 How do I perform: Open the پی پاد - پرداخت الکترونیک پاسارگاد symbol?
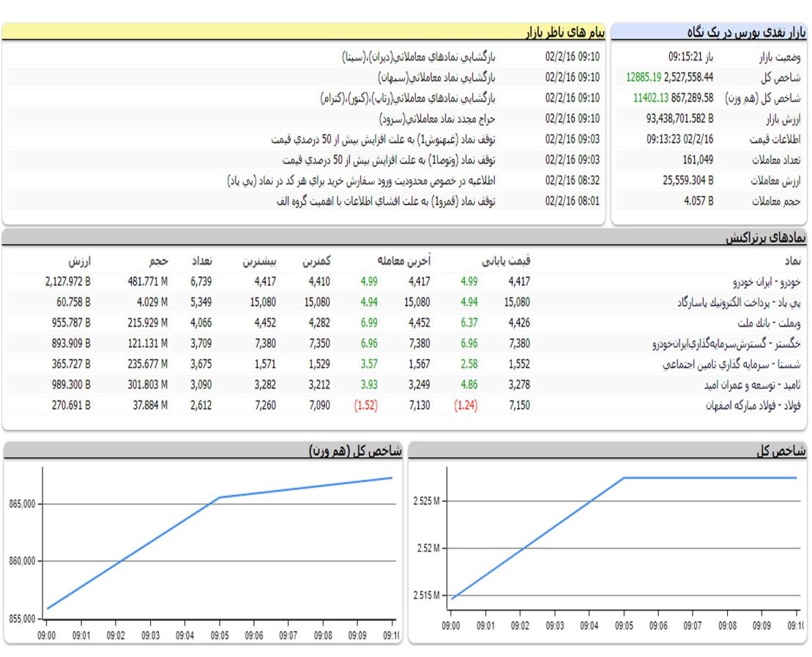739,302
